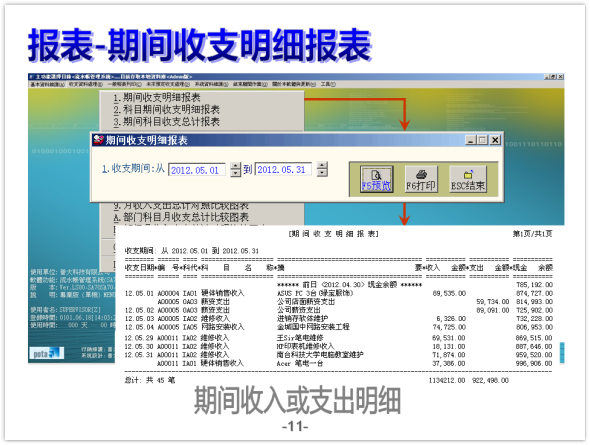Click the start date spinner down arrow
This screenshot has width=590, height=445.
[x=236, y=173]
